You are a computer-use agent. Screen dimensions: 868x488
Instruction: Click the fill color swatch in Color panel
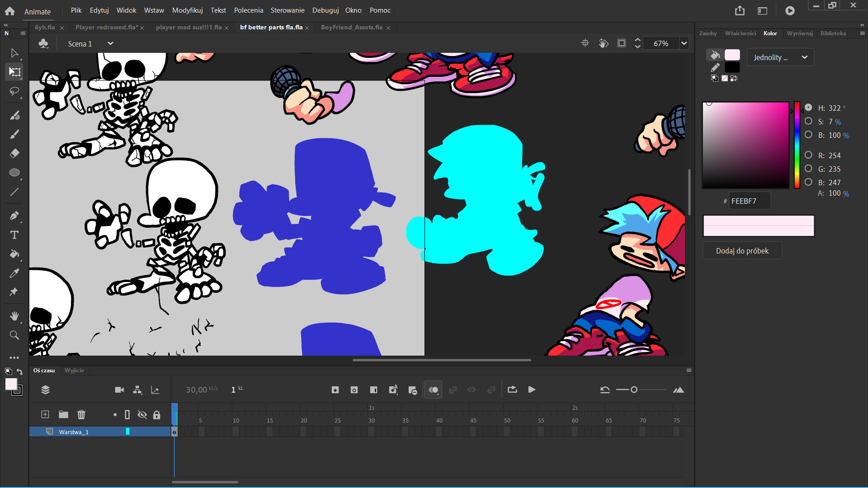point(732,55)
